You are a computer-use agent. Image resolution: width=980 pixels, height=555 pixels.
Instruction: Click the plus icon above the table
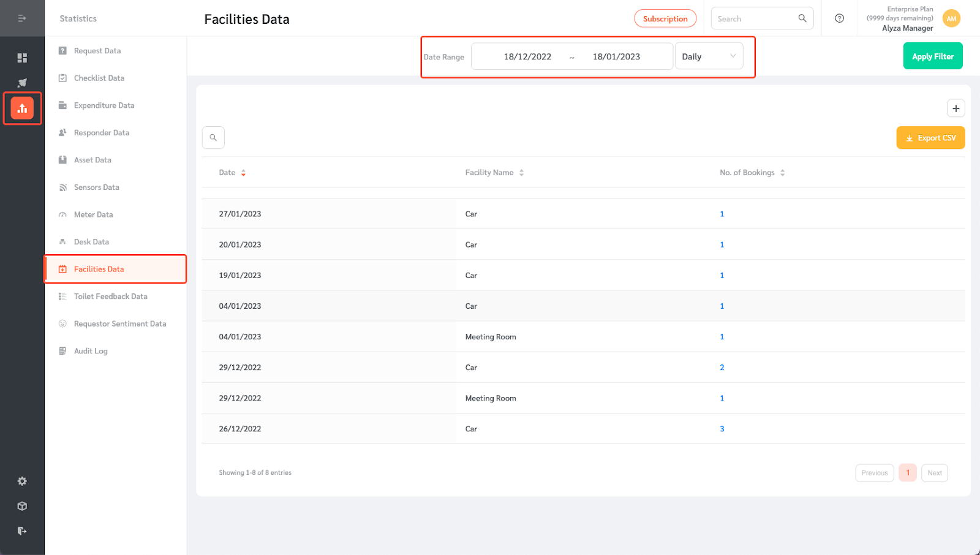click(956, 108)
